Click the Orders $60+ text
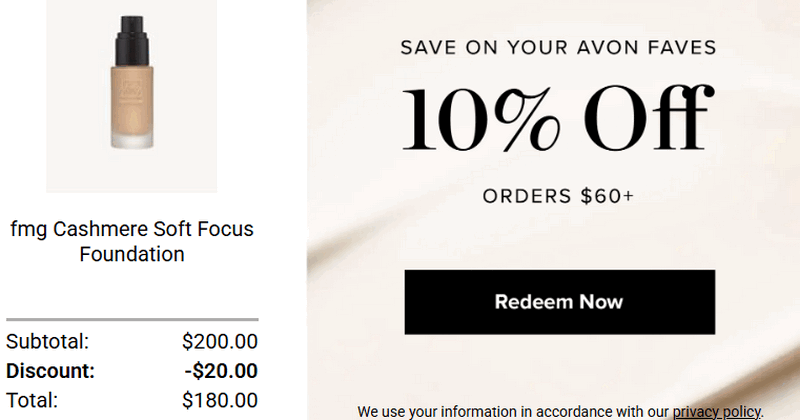 click(558, 196)
